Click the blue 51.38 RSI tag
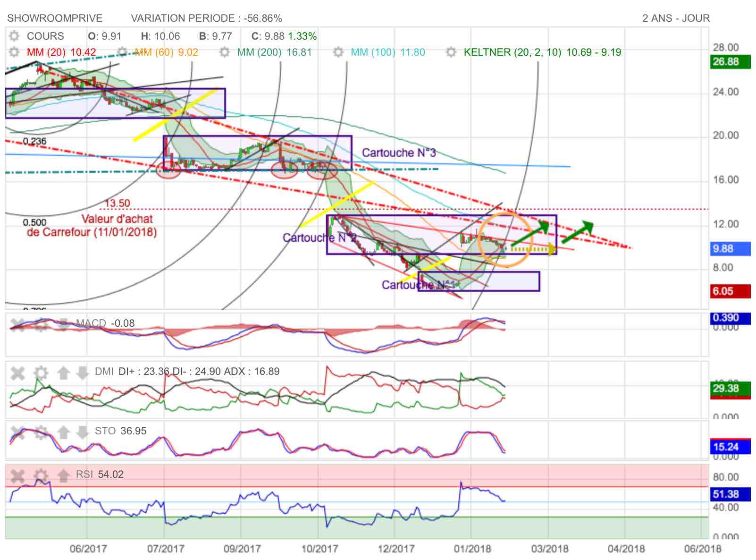The height and width of the screenshot is (560, 756). pos(730,494)
